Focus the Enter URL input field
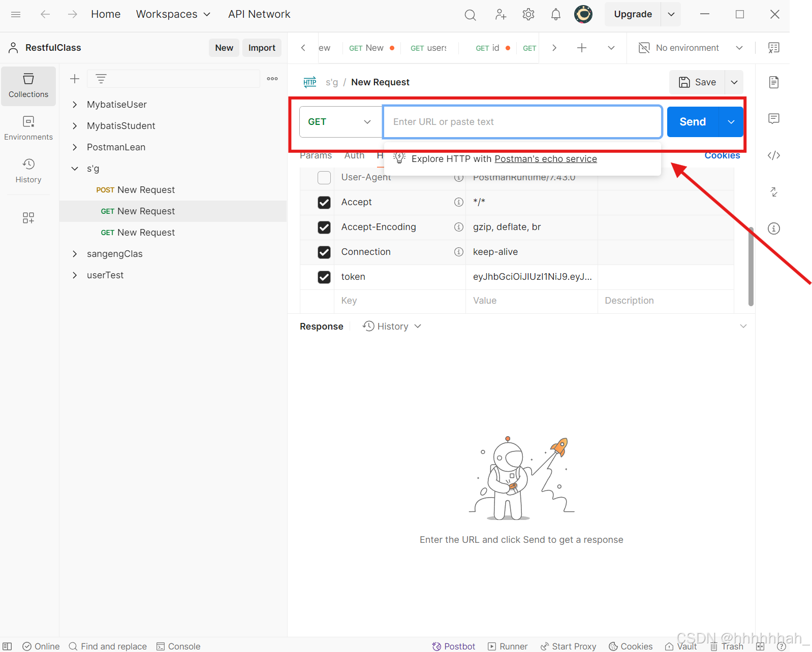Viewport: 812px width, 652px height. 522,122
